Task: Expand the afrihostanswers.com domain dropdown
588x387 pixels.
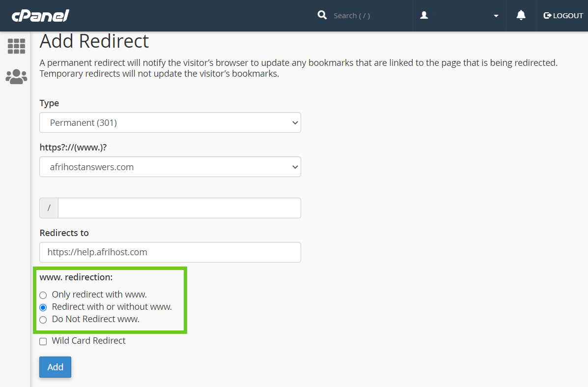Action: (170, 167)
